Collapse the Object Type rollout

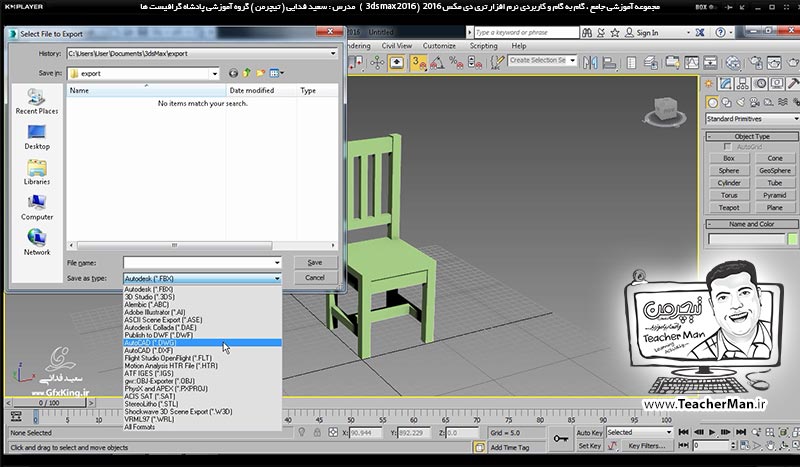pos(753,137)
